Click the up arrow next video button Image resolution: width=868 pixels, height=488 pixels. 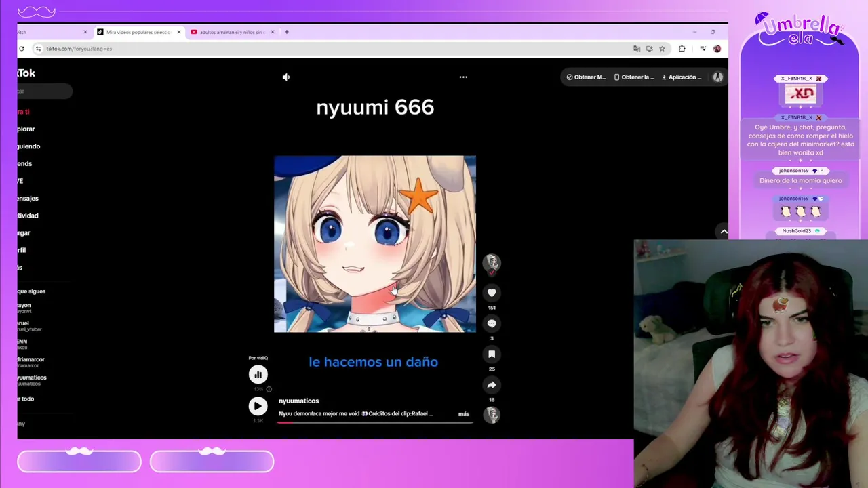point(724,232)
